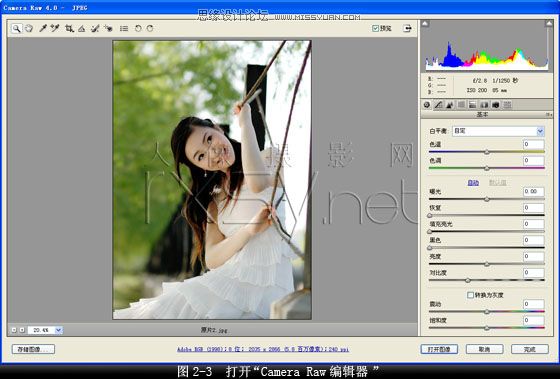This screenshot has width=560, height=379.
Task: Click the Open Image (打开图像) button
Action: [x=439, y=349]
